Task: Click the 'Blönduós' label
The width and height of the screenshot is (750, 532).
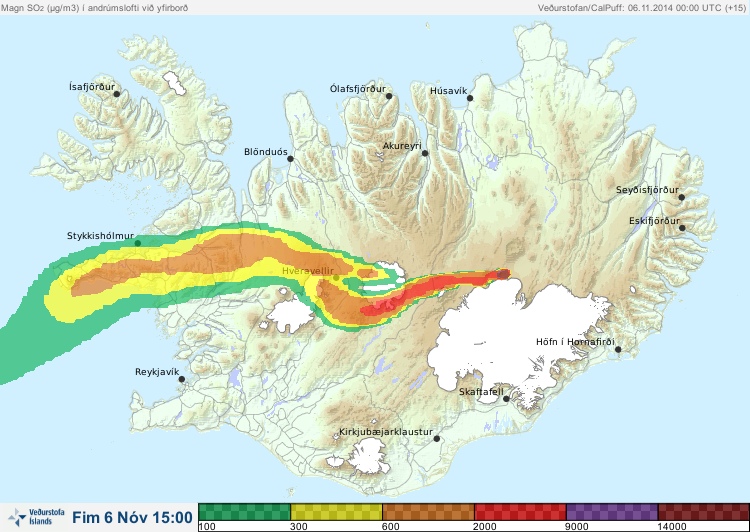Action: tap(266, 152)
